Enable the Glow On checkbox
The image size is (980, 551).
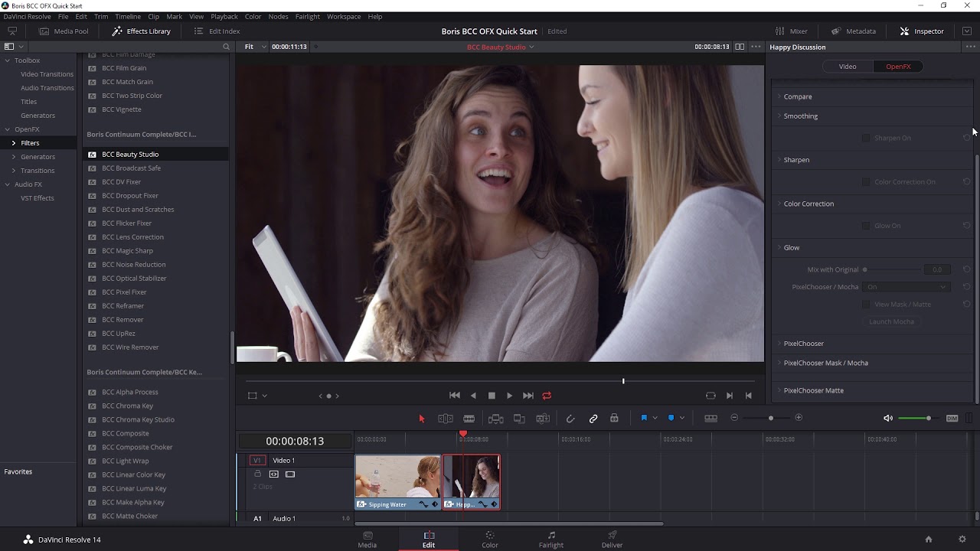coord(866,226)
